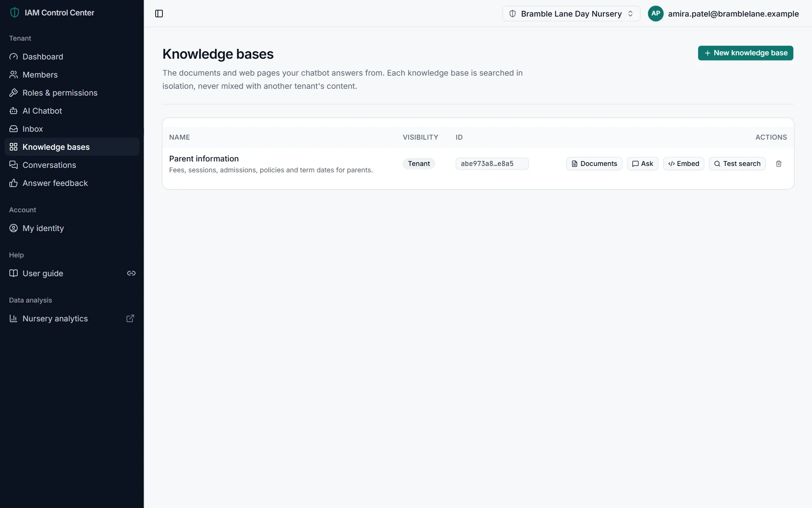Open the Bramble Lane Day Nursery tenant switcher
This screenshot has width=812, height=508.
pos(571,14)
